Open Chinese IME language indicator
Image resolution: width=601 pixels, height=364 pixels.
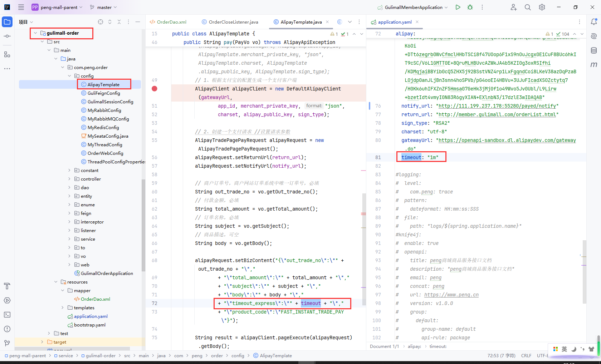[564, 349]
